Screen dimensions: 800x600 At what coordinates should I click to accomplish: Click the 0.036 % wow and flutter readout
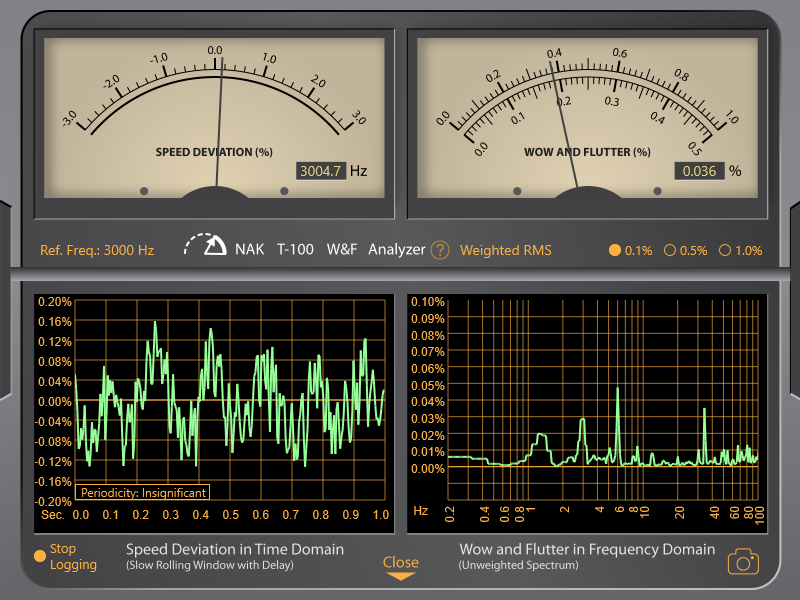point(699,171)
